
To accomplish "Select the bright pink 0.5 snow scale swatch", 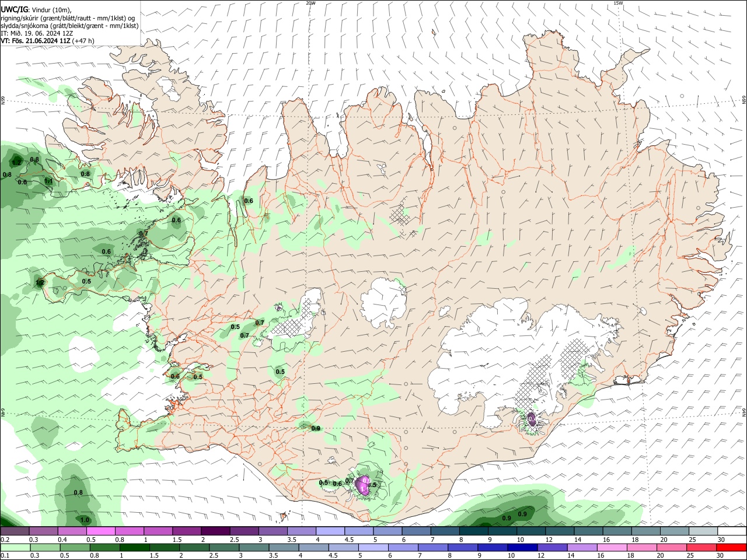I will coord(100,531).
